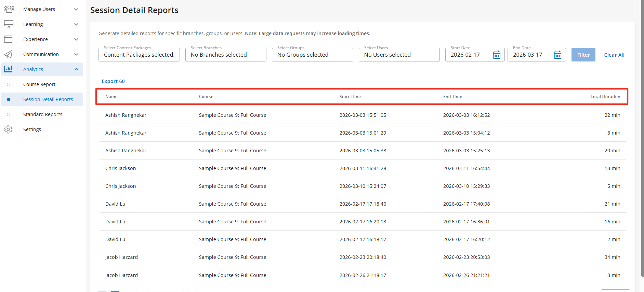
Task: Select the Session Detail Reports bullet
Action: pos(9,99)
